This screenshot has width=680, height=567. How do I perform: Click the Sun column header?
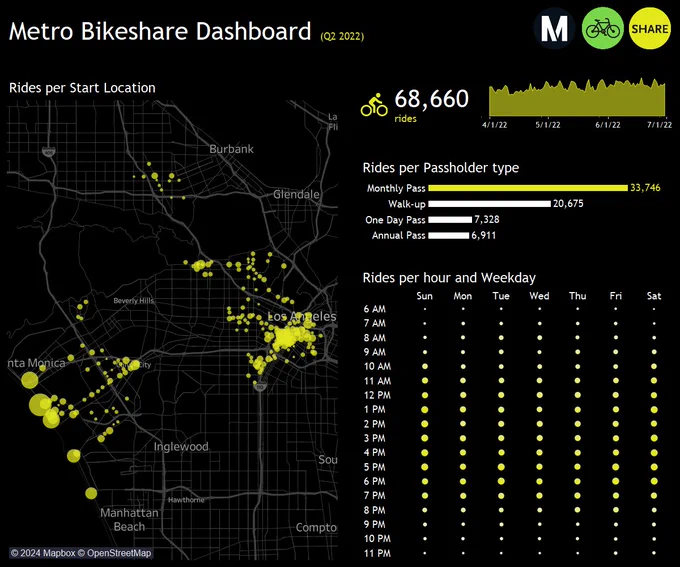(x=425, y=296)
